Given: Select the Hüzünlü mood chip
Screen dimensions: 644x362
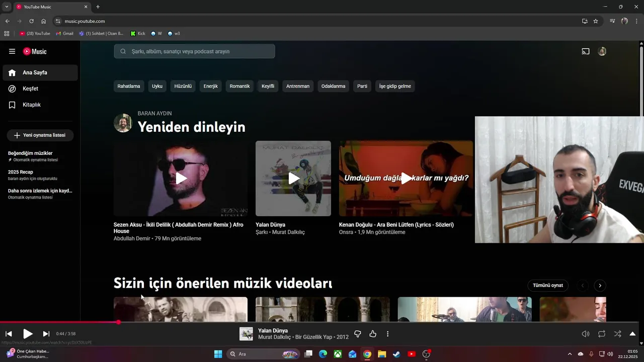Looking at the screenshot, I should (183, 86).
